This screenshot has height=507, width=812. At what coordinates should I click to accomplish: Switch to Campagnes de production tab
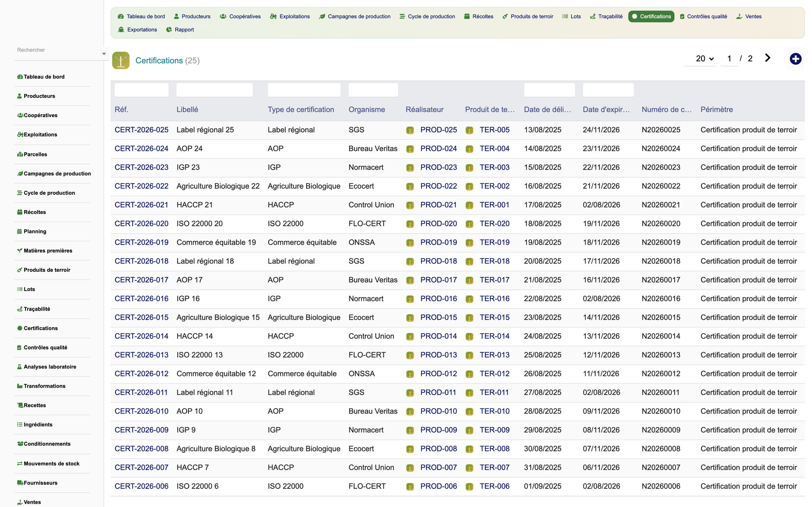pyautogui.click(x=355, y=16)
